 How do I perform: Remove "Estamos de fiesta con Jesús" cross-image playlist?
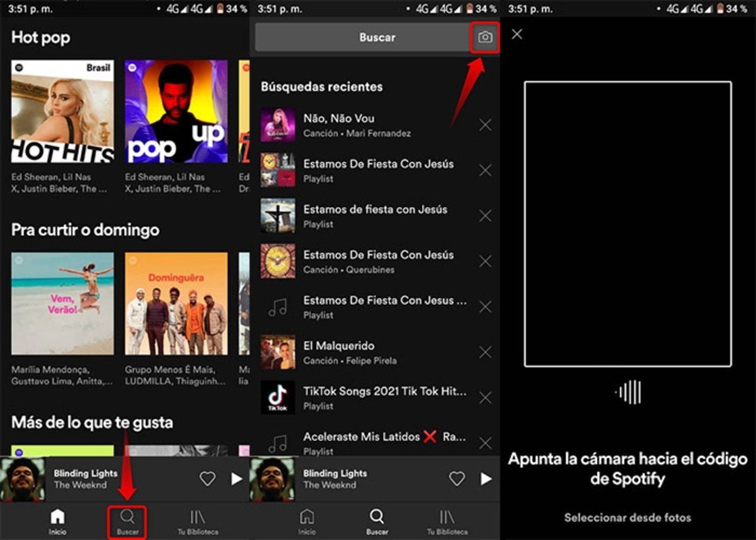tap(485, 216)
